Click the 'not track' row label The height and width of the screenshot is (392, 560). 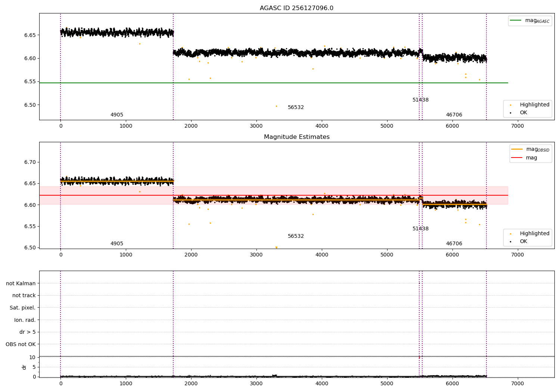(x=24, y=296)
